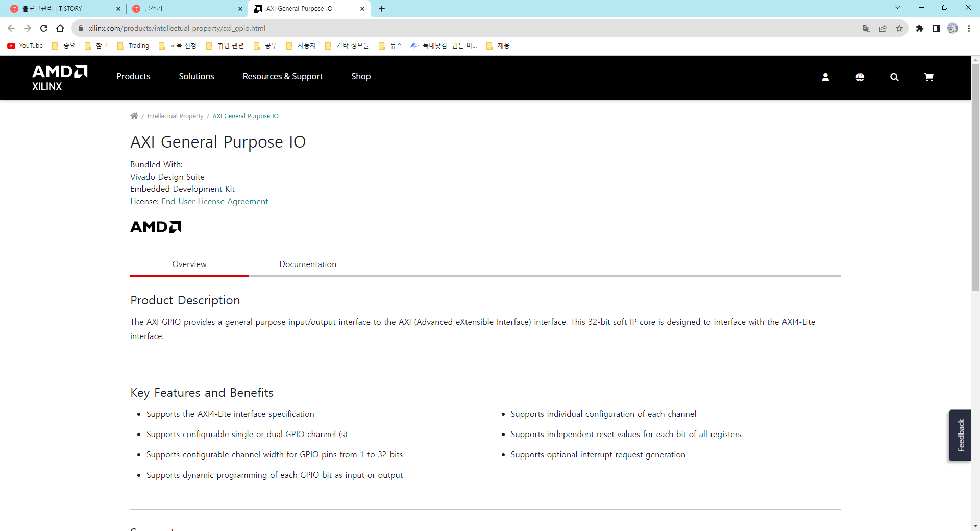
Task: Open the 채용 bookmark folder
Action: click(498, 46)
